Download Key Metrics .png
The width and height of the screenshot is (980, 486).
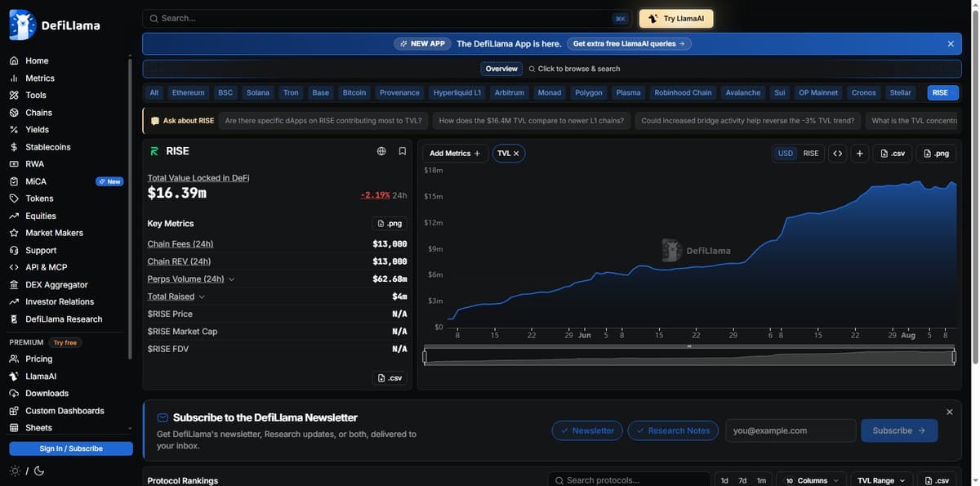pos(390,223)
